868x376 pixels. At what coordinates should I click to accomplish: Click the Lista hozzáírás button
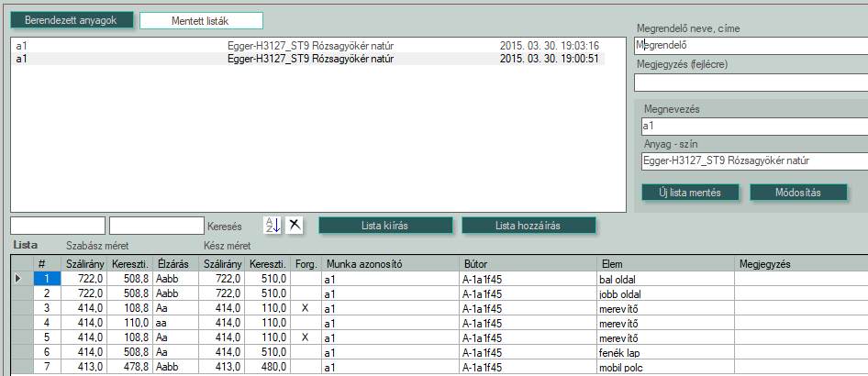529,226
